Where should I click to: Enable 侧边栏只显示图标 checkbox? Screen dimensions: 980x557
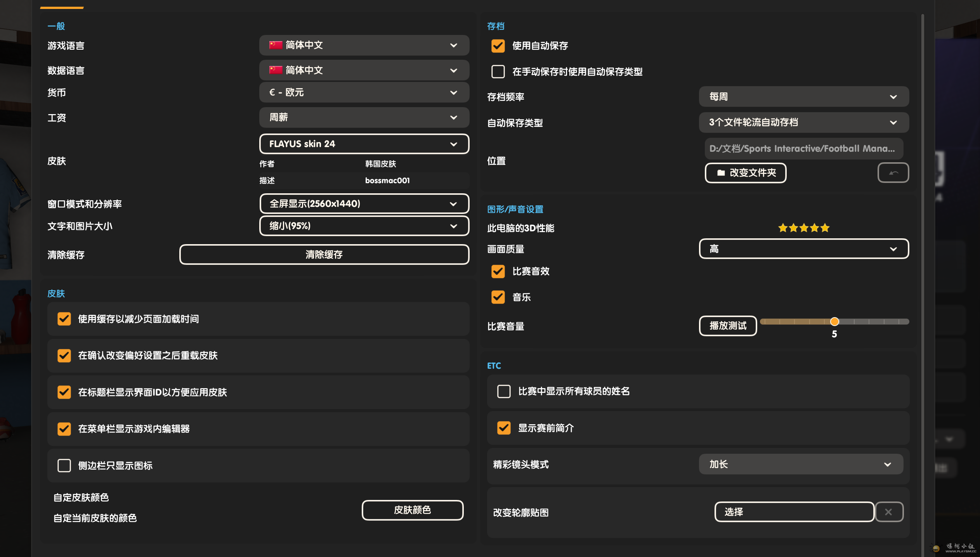(x=64, y=465)
